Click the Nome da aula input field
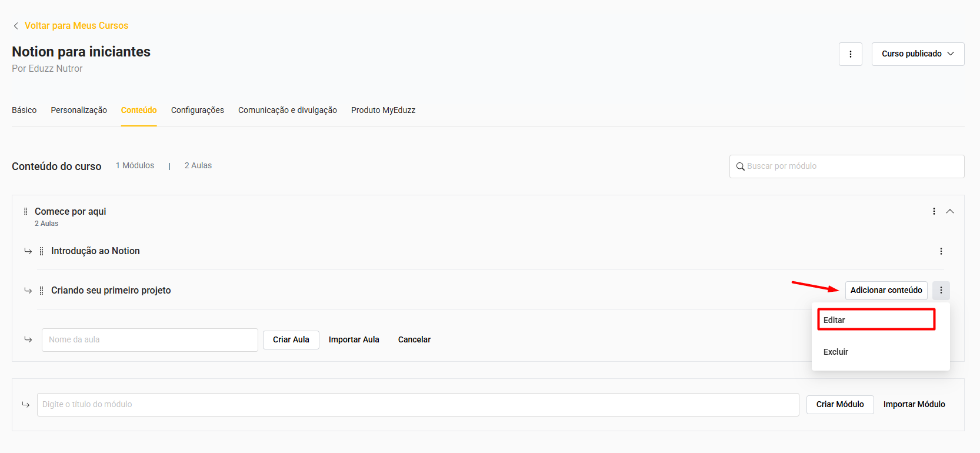This screenshot has height=453, width=980. (150, 340)
